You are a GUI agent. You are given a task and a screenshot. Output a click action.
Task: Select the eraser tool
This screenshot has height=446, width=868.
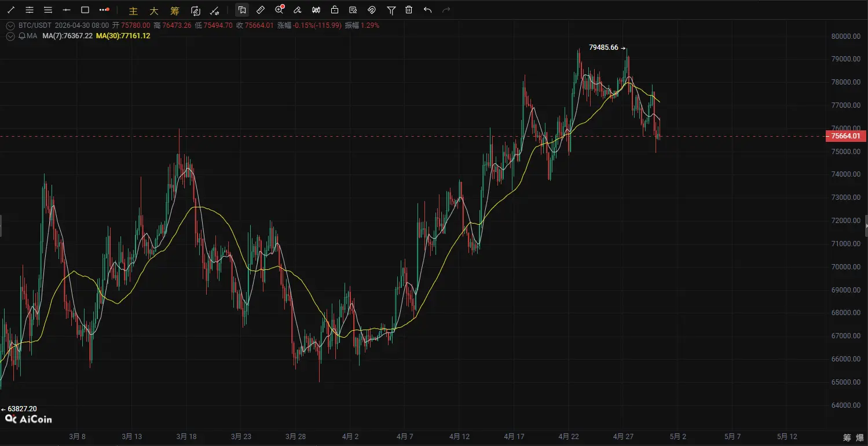click(298, 10)
